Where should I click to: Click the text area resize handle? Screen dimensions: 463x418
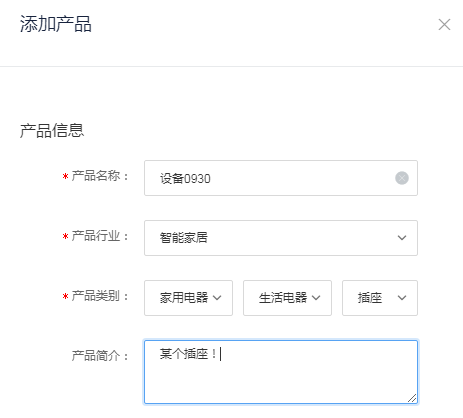tap(412, 398)
